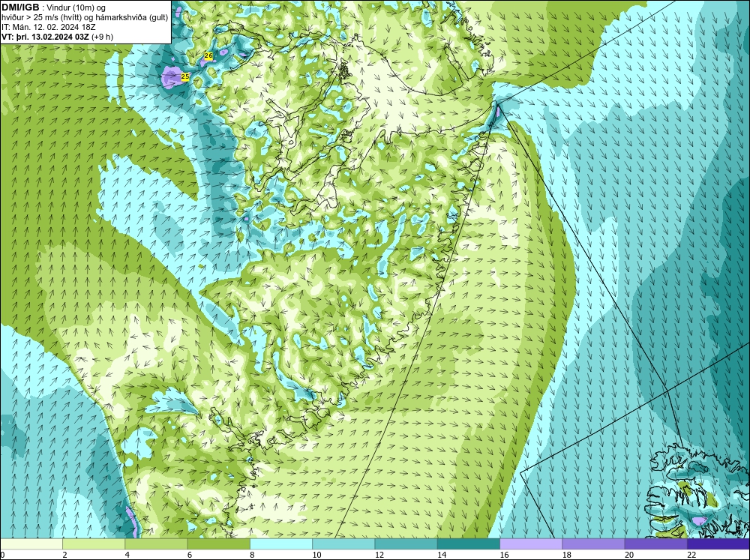
Task: Click the scale tick label 6
Action: tap(190, 555)
